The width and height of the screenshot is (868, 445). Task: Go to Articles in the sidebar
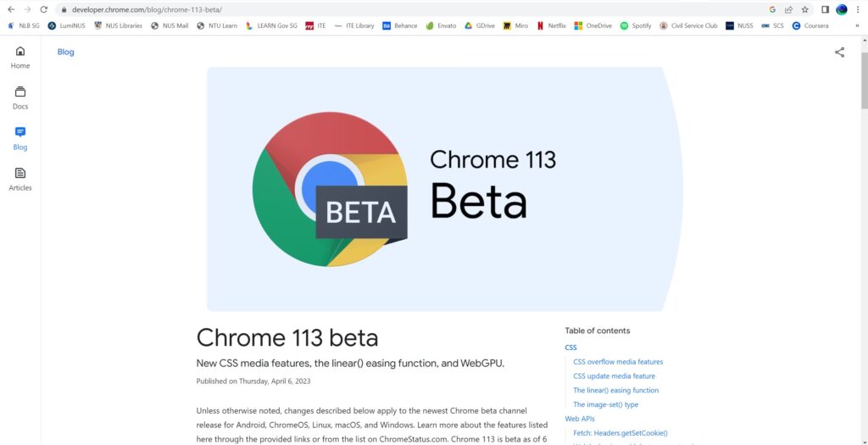tap(20, 179)
